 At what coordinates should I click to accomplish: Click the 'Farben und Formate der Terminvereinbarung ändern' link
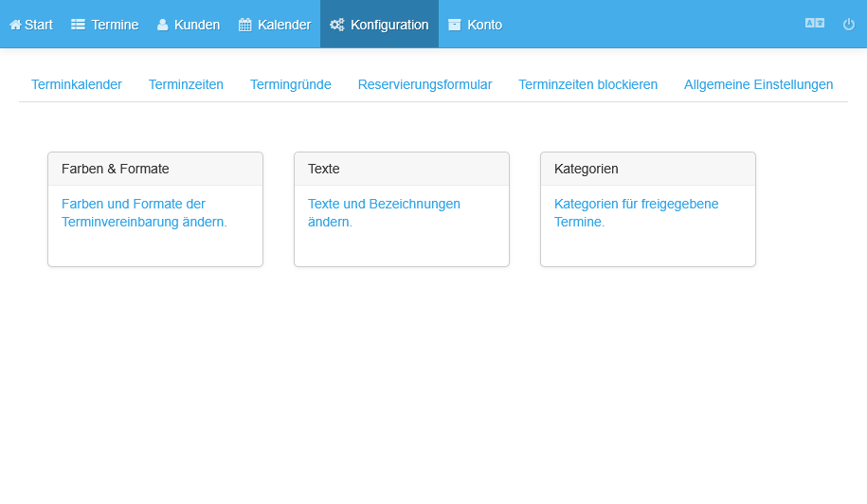tap(144, 213)
